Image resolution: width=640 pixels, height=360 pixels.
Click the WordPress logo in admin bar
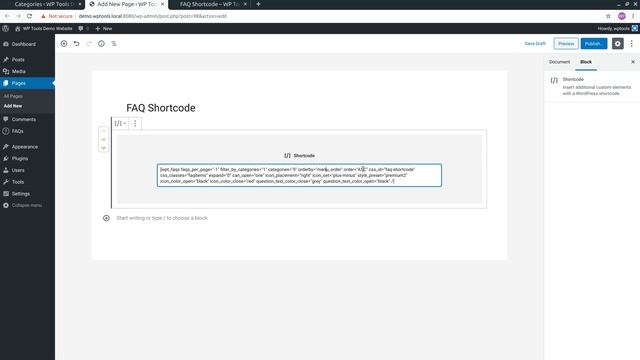[x=6, y=29]
